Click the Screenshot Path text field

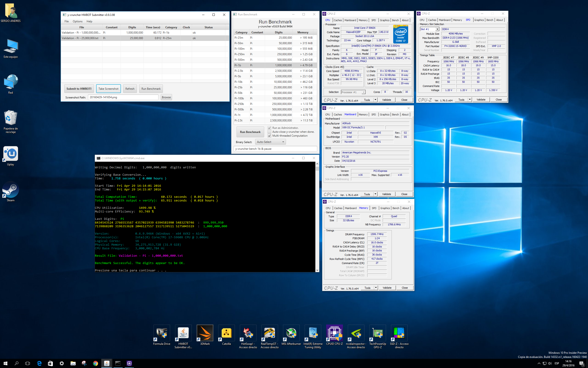click(x=123, y=97)
